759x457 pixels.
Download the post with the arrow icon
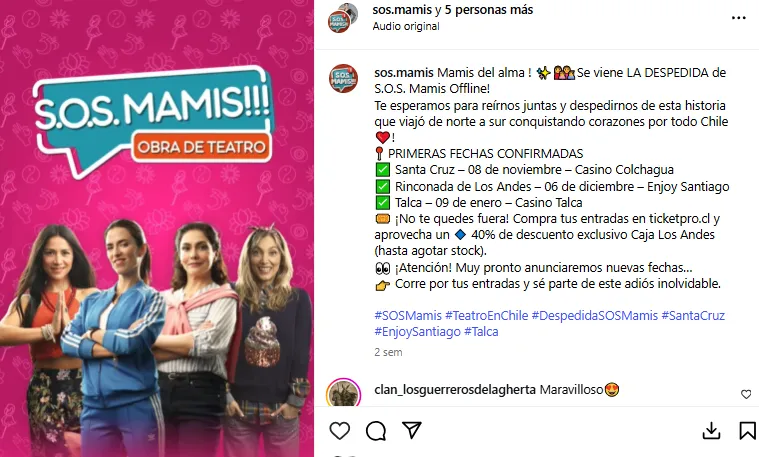tap(711, 430)
